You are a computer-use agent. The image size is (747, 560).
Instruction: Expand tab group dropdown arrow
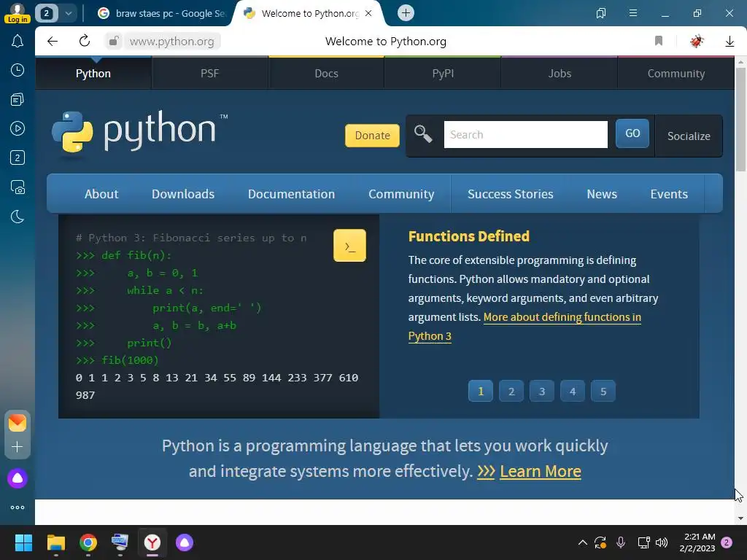pyautogui.click(x=68, y=13)
